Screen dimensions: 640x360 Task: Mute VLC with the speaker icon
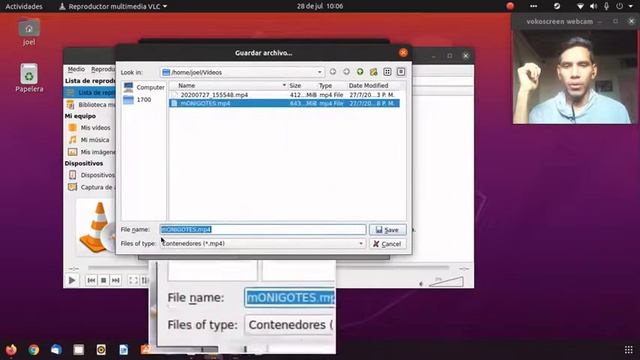tap(422, 284)
